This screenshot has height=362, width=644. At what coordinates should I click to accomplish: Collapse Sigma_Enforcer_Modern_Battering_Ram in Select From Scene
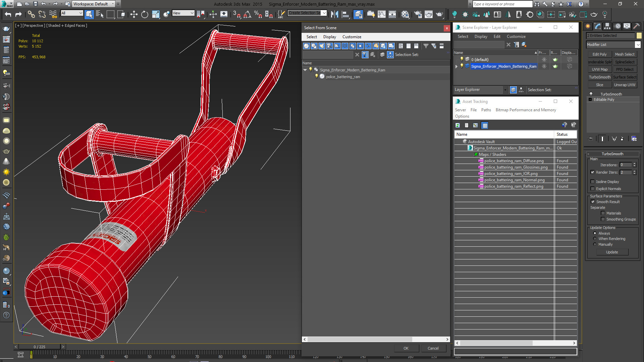point(305,70)
